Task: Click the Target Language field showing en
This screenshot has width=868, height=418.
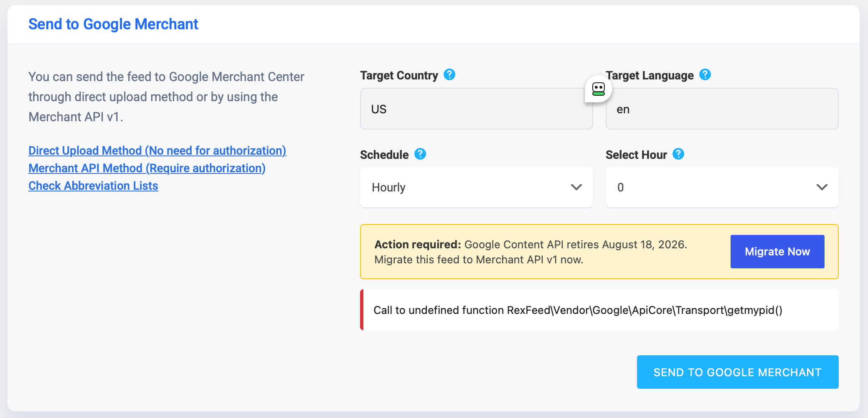Action: [722, 109]
